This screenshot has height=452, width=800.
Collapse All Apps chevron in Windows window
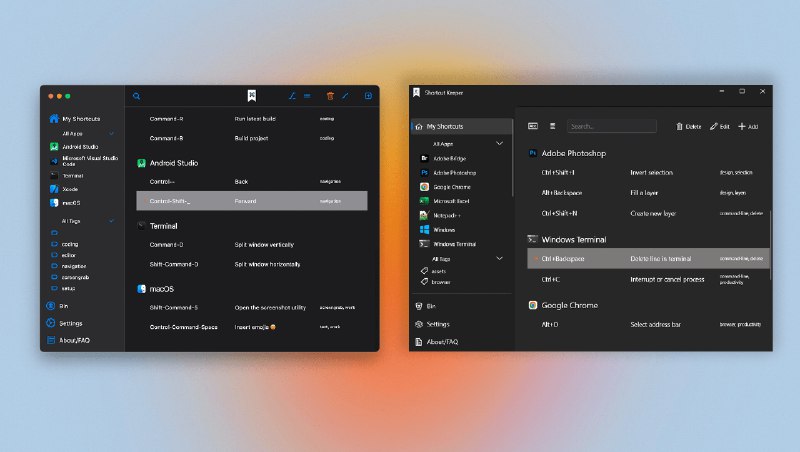coord(499,144)
